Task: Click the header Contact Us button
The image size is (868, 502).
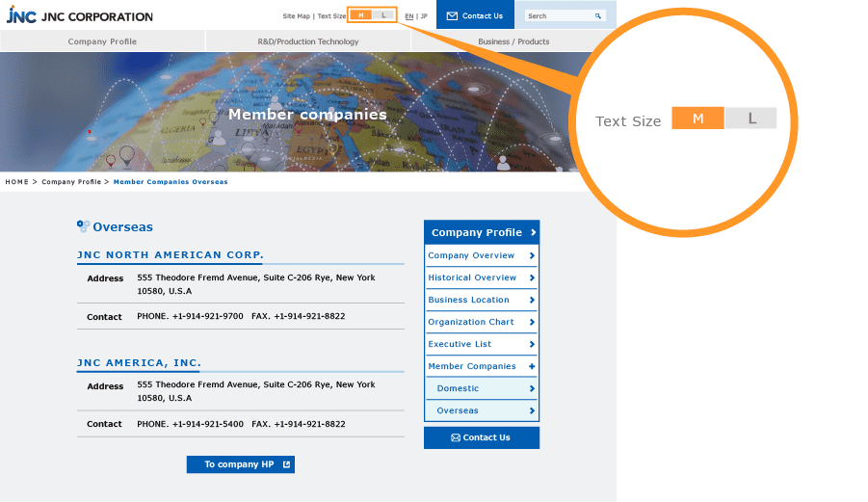Action: point(475,15)
